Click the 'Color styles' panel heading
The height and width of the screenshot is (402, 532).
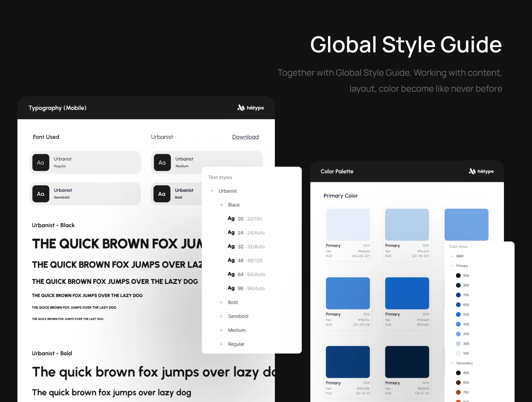pyautogui.click(x=458, y=247)
